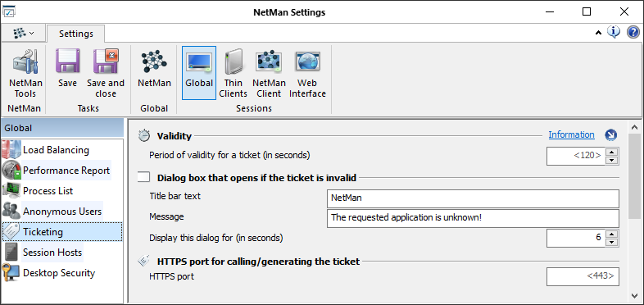Click the app icon in title bar
Viewport: 644px width, 305px height.
(x=9, y=11)
